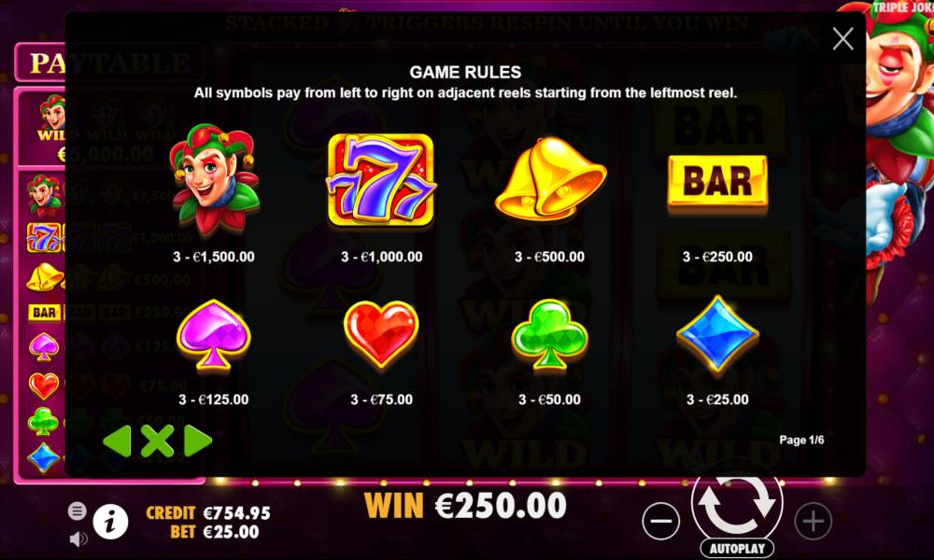Screen dimensions: 934x560
Task: Click the red heart symbol
Action: tap(381, 334)
